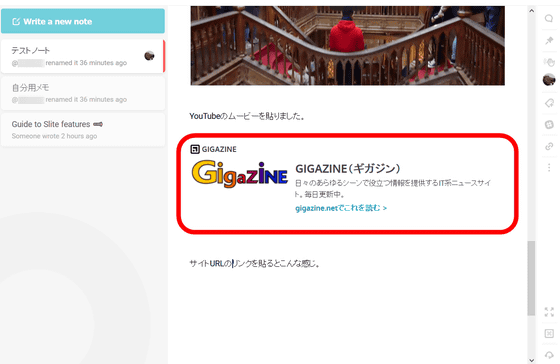
Task: Click the avatar on テストノート card
Action: click(149, 56)
